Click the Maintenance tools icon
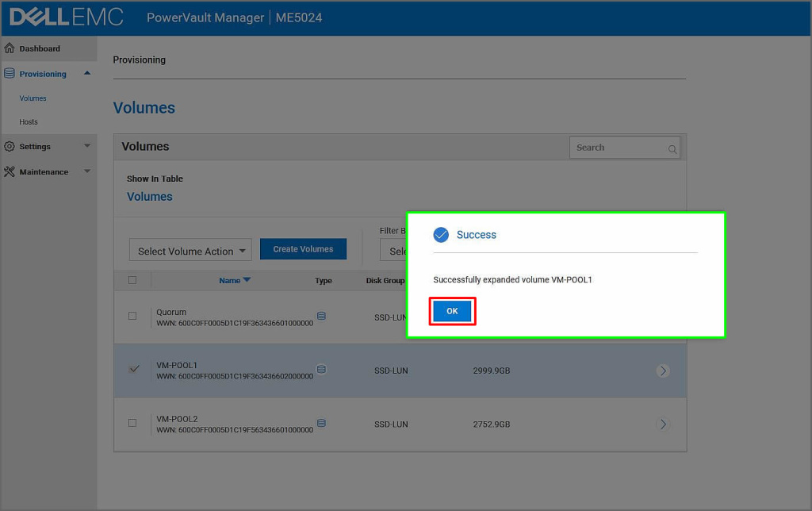Image resolution: width=812 pixels, height=511 pixels. pyautogui.click(x=10, y=172)
